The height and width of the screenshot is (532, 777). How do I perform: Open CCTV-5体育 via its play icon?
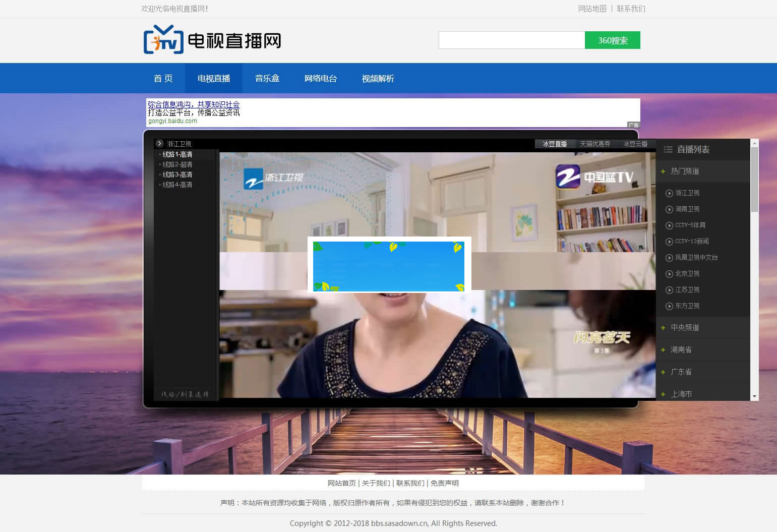pyautogui.click(x=669, y=225)
